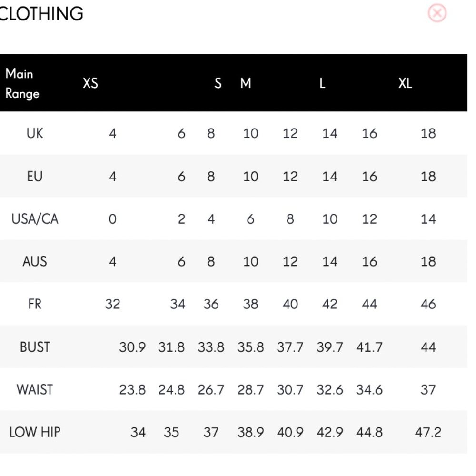Click the M column header
476x476 pixels.
coord(246,83)
